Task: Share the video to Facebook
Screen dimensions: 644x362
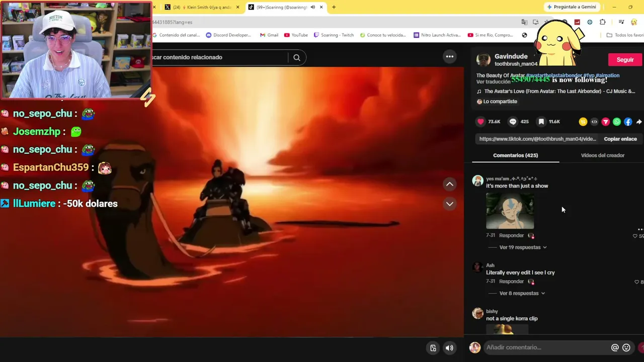Action: [628, 122]
